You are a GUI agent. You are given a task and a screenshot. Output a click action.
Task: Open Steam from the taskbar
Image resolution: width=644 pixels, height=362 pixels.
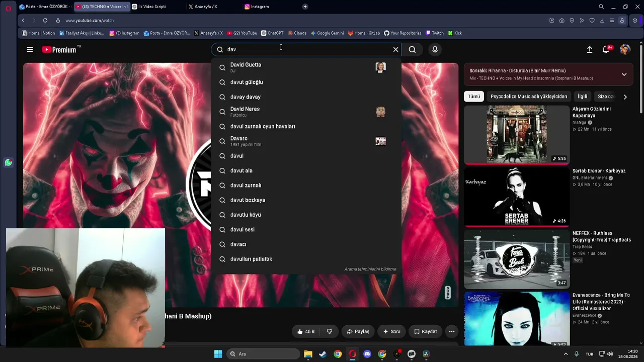pos(323,354)
